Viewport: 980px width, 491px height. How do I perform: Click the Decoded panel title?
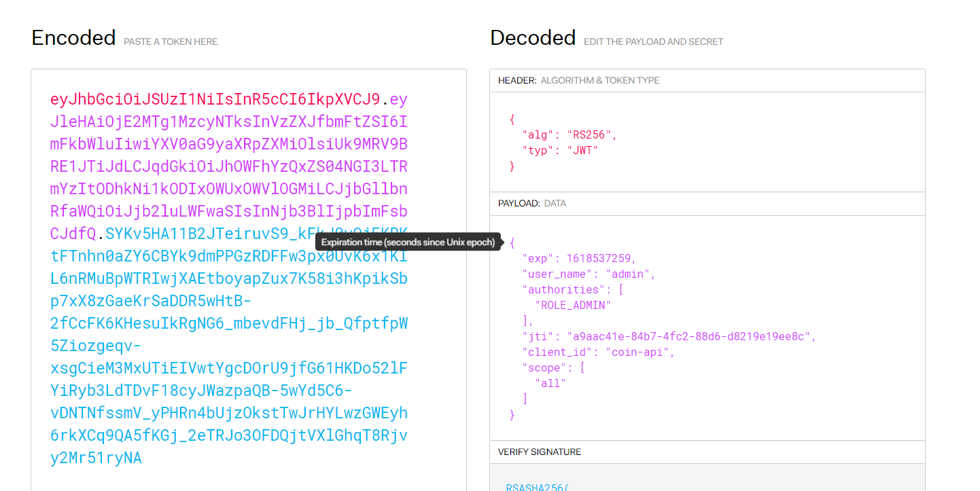tap(533, 38)
